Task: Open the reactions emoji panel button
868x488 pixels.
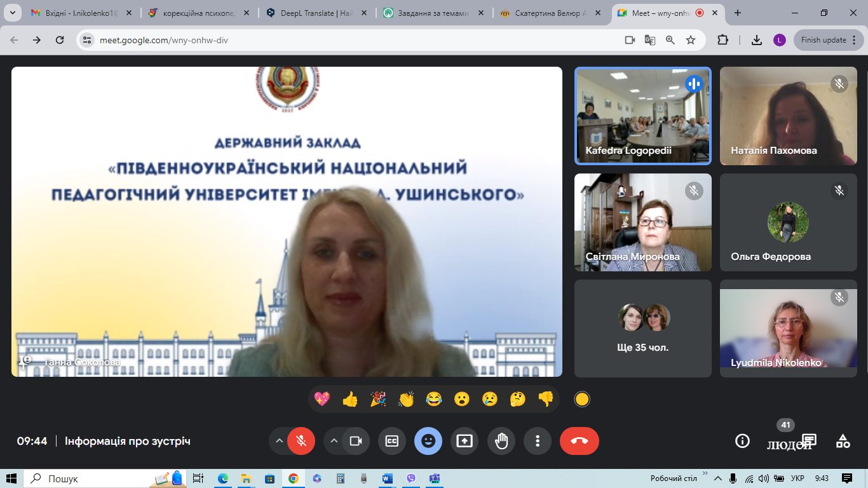Action: click(428, 441)
